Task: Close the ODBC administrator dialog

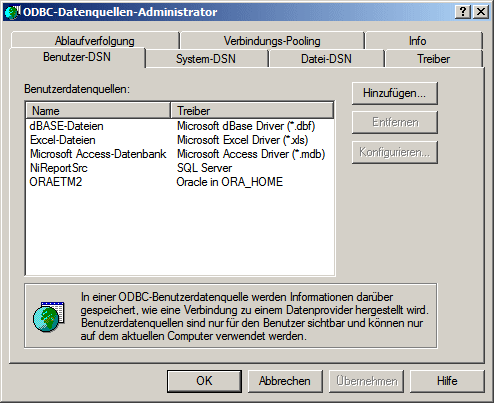Action: pyautogui.click(x=481, y=12)
